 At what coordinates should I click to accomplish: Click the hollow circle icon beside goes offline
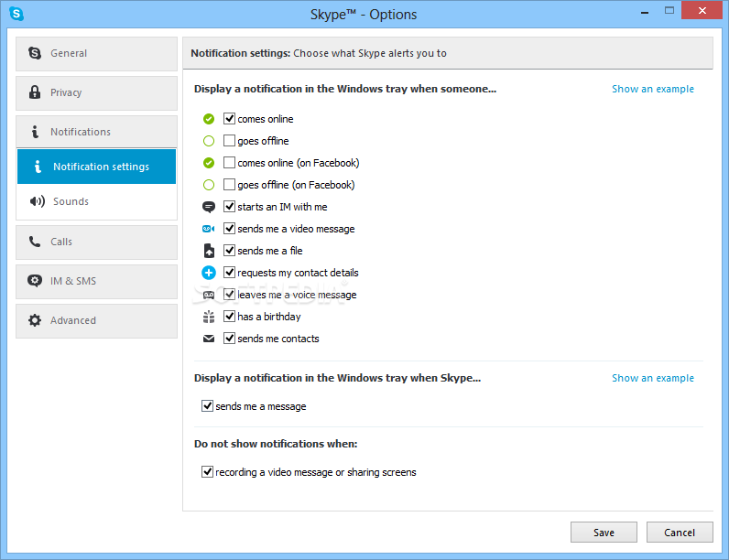(x=209, y=141)
